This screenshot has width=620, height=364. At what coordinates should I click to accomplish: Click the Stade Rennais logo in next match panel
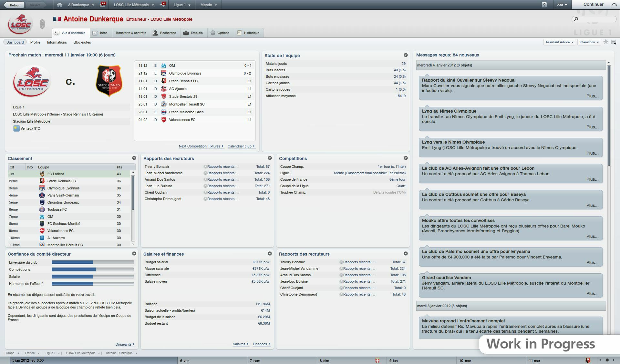coord(110,81)
